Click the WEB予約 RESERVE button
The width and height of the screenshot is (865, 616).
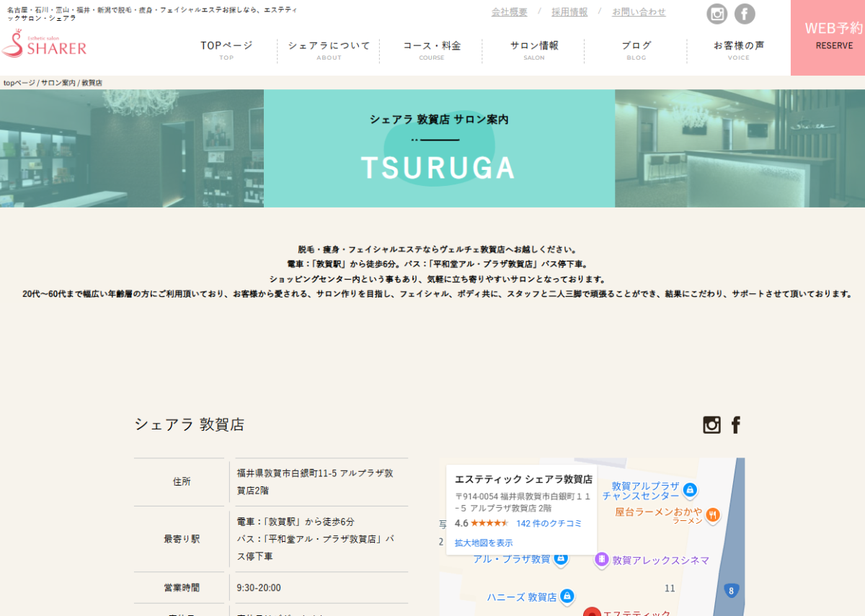(x=828, y=37)
